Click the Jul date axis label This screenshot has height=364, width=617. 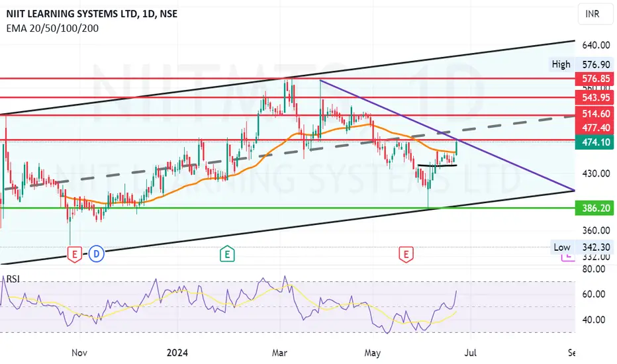pos(471,353)
